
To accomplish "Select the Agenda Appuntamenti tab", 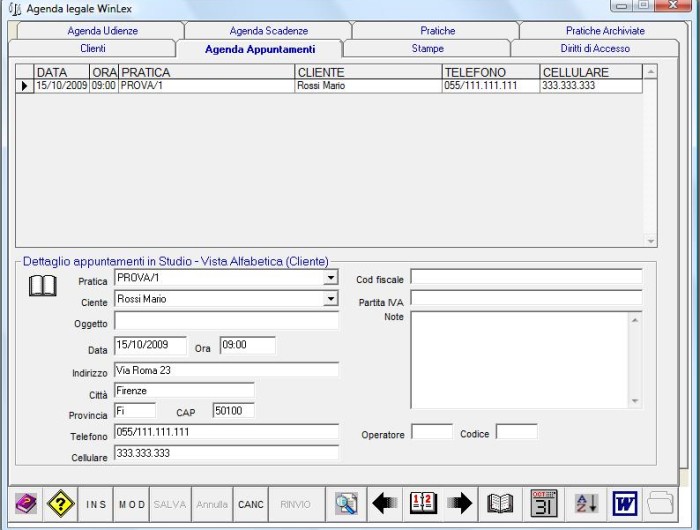I will 260,49.
